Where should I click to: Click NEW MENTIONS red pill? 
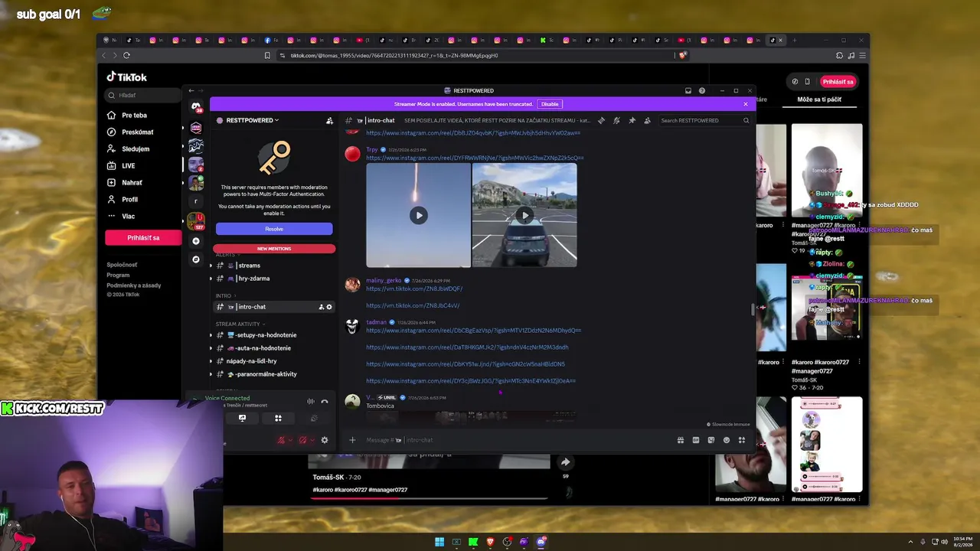click(274, 249)
